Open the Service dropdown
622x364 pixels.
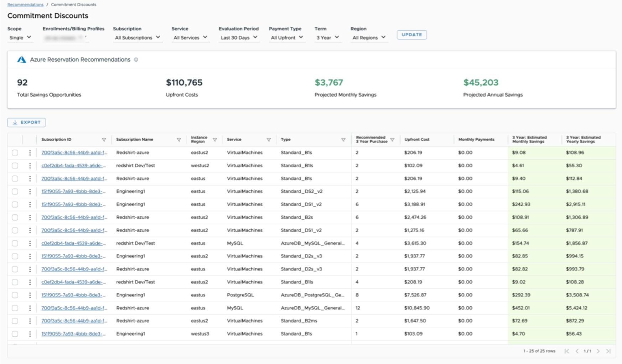(x=190, y=37)
